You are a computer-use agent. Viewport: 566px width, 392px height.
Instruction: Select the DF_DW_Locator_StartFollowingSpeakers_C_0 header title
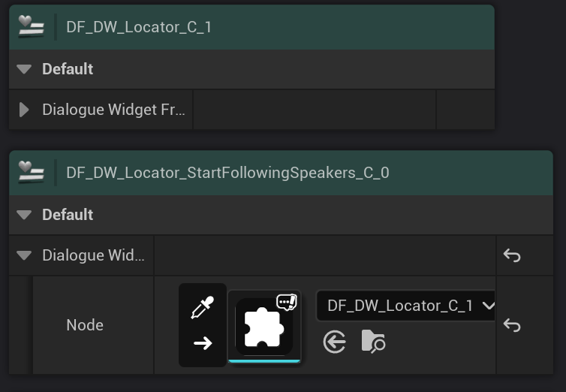tap(227, 173)
